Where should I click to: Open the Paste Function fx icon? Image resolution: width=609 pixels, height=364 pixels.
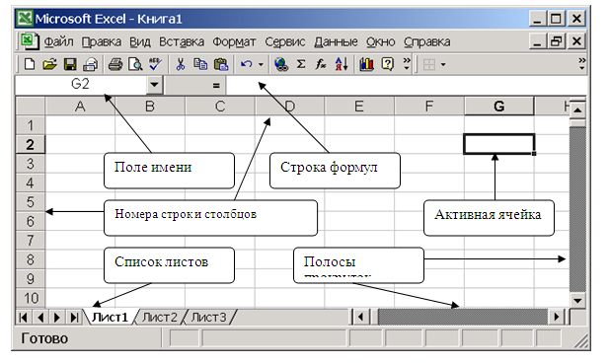pyautogui.click(x=321, y=64)
